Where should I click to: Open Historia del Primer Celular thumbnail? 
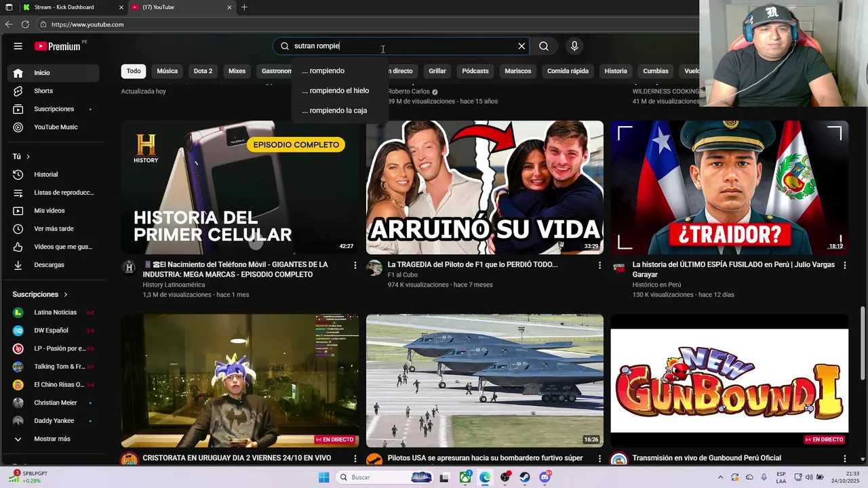240,188
